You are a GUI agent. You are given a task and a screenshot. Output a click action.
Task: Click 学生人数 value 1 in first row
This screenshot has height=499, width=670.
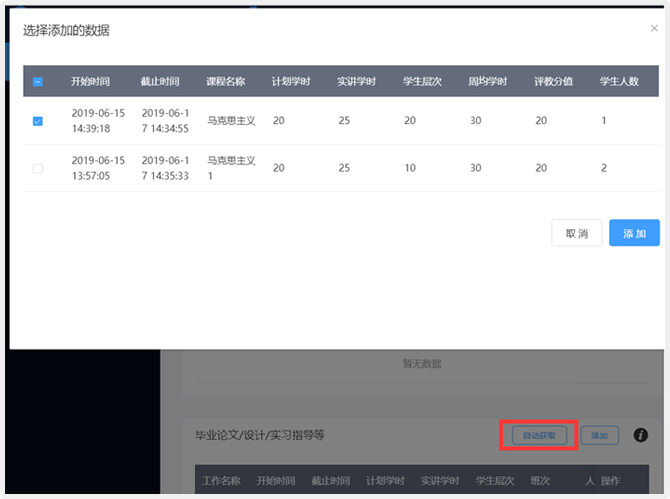(604, 120)
